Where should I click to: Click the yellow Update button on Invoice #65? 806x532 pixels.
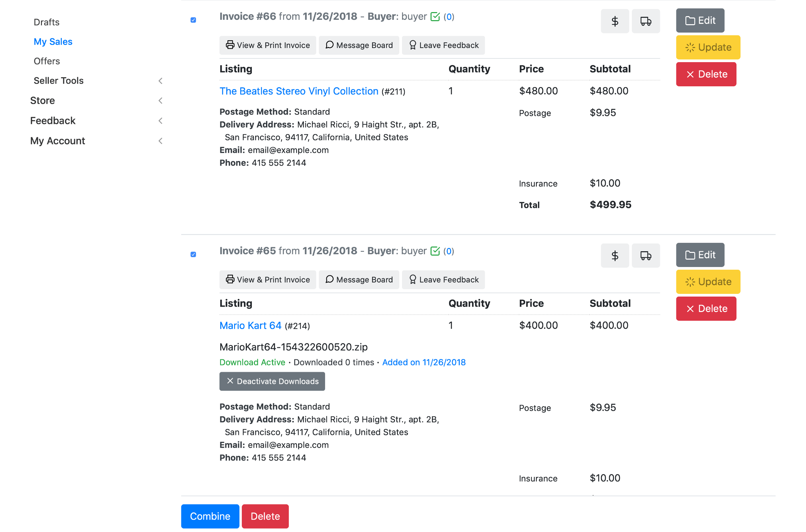[708, 281]
